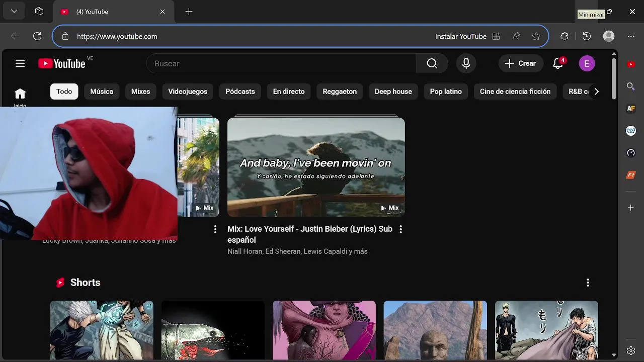Open the F1 app in Edge sidebar
Screen dimensions: 644x362
(631, 175)
